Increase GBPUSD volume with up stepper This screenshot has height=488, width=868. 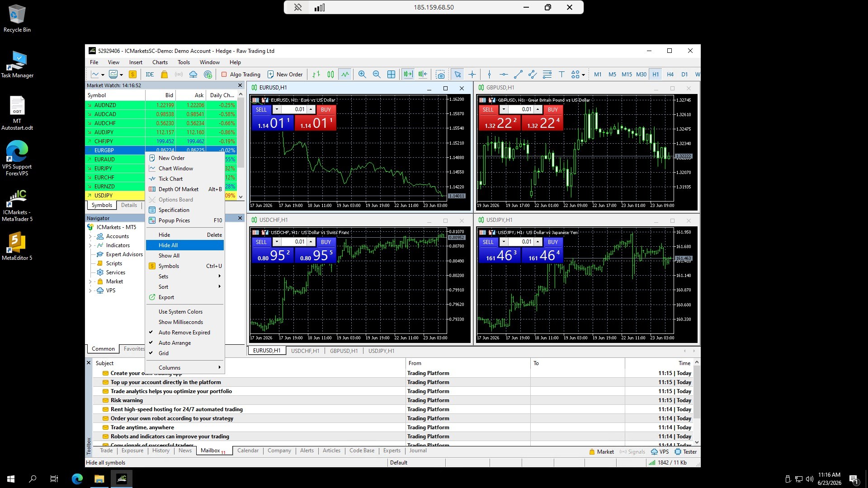538,109
